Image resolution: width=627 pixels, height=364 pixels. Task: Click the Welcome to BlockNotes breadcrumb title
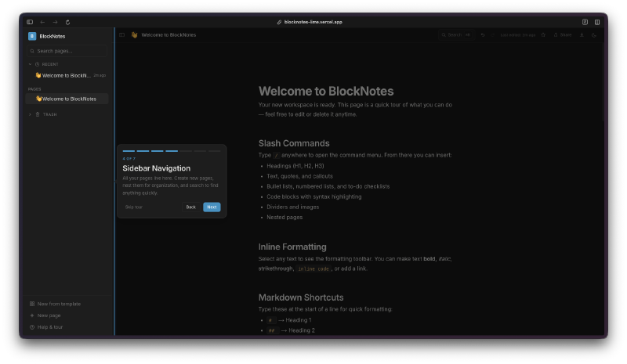(x=169, y=34)
